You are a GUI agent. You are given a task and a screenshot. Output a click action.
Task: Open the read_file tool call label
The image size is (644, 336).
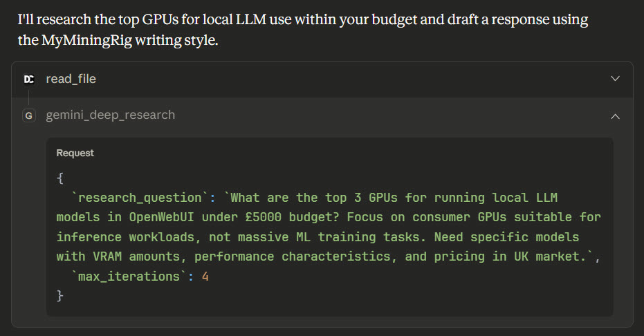[71, 80]
